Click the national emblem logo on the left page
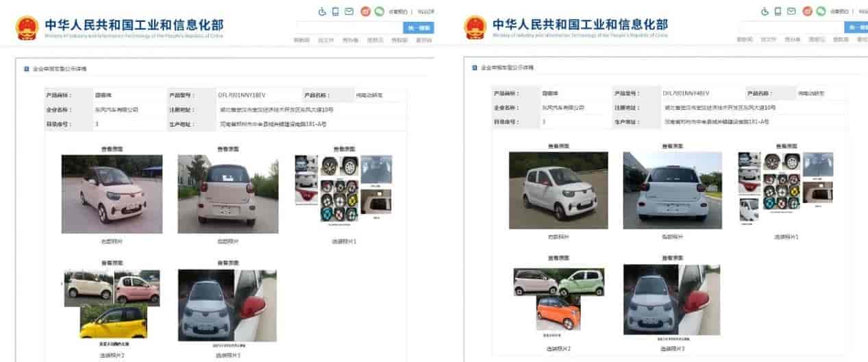This screenshot has height=362, width=868. [26, 27]
